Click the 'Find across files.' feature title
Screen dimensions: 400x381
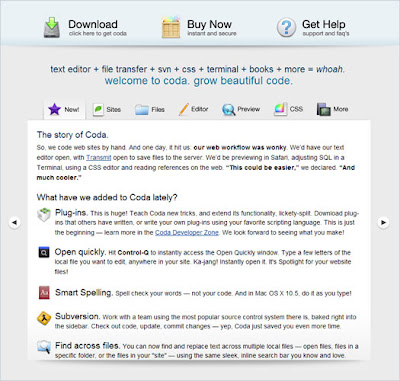tap(87, 345)
